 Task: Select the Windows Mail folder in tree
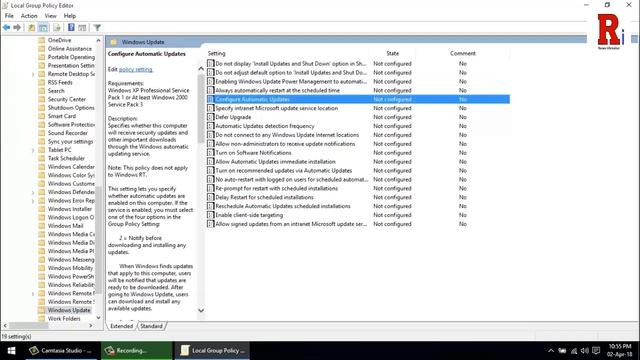(65, 226)
